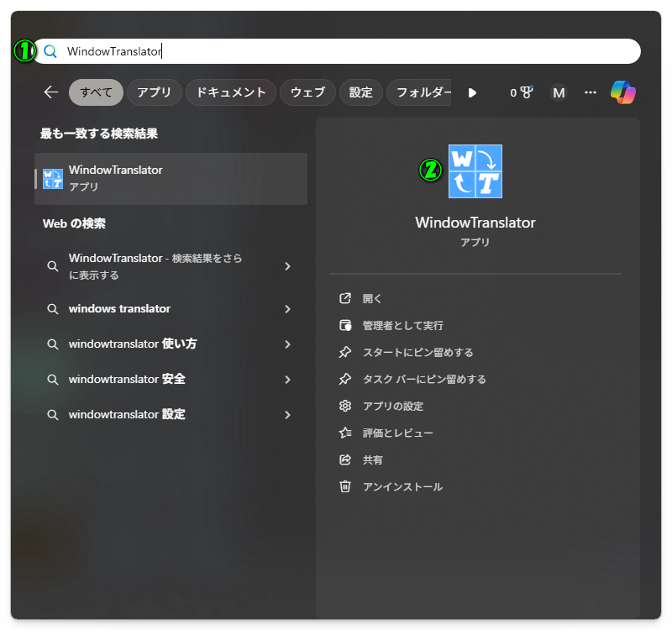
Task: Expand the 'windowtranslator 安全' suggestion arrow
Action: click(287, 380)
